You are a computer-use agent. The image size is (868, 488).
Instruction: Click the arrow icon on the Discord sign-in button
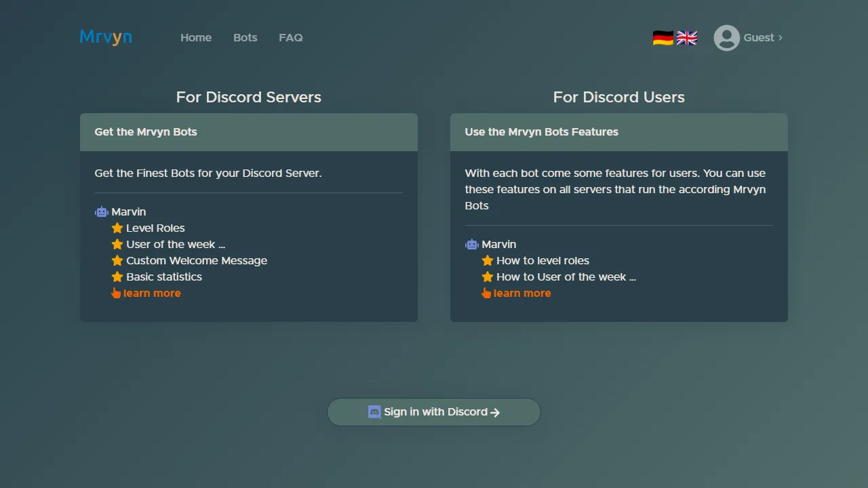(496, 411)
